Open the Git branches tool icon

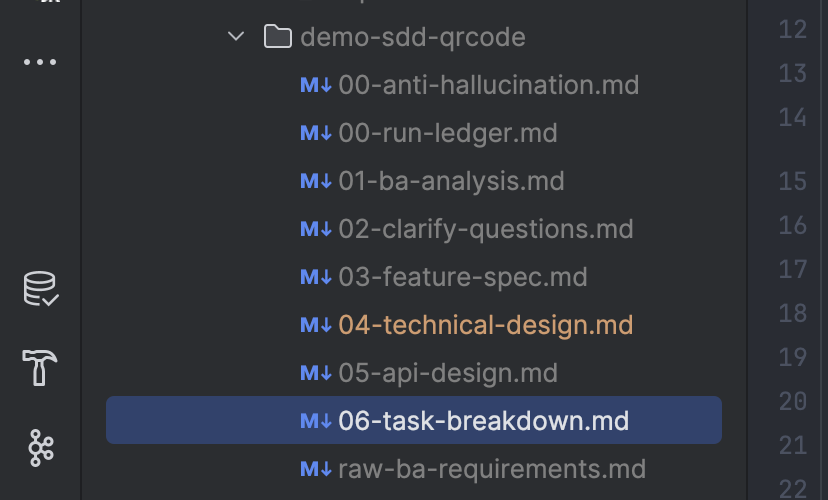point(41,447)
